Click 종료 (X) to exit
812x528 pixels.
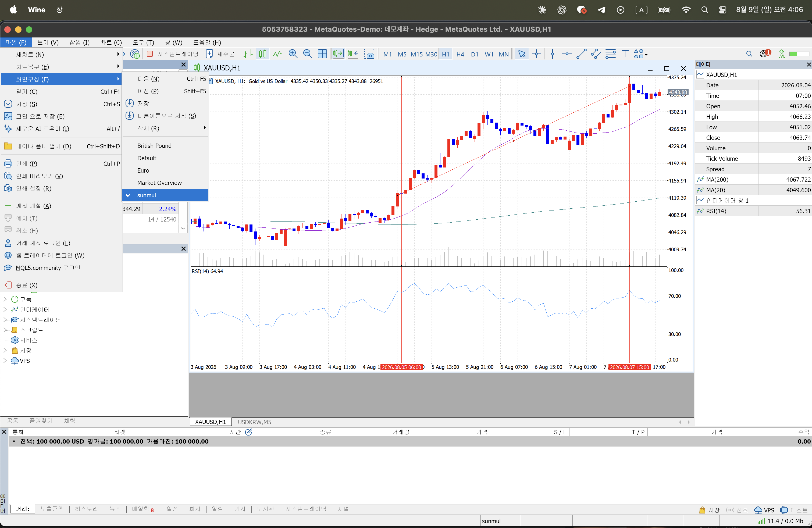tap(61, 285)
